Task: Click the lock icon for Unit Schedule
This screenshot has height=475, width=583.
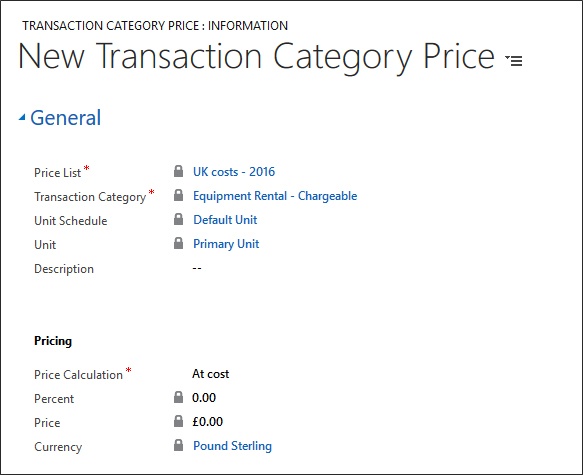Action: coord(178,219)
